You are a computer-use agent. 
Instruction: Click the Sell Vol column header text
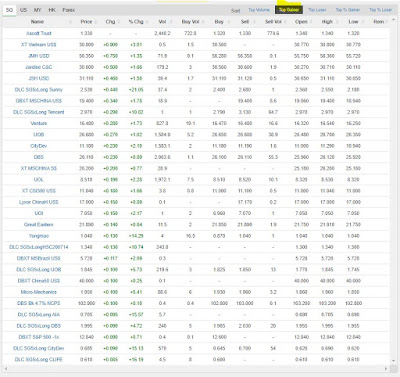click(273, 22)
